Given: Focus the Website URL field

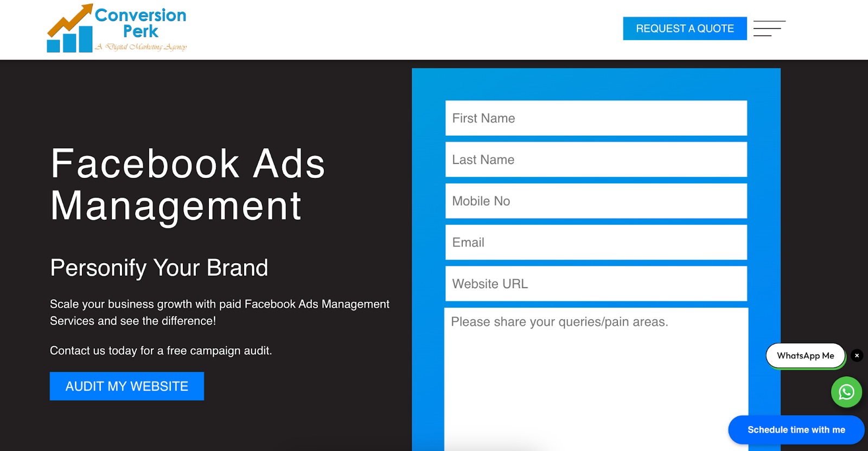Looking at the screenshot, I should coord(596,283).
